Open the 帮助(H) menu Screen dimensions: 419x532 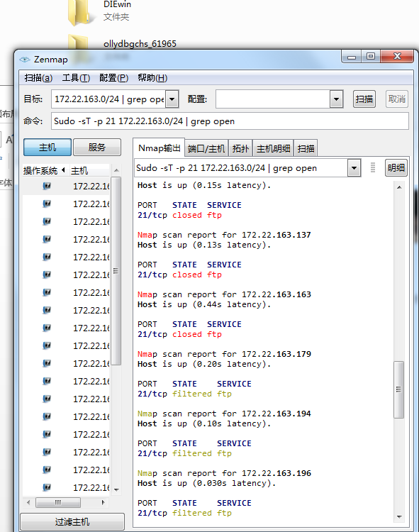[x=152, y=78]
